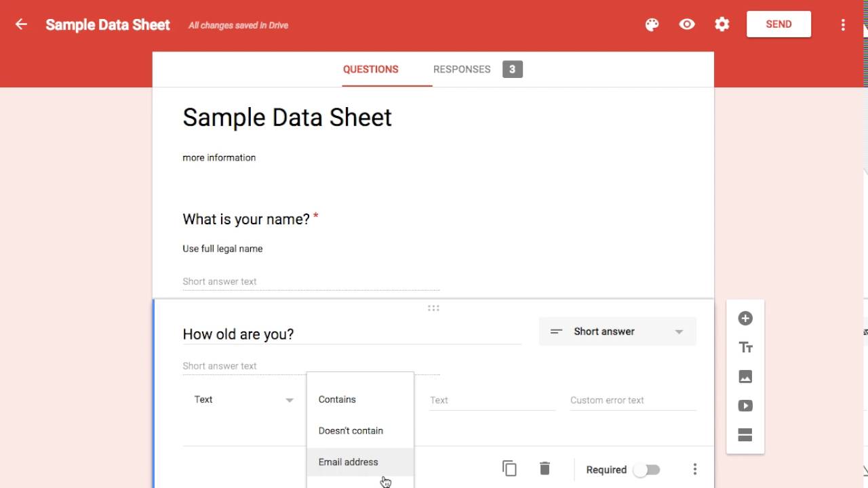
Task: Delete question with the trash icon
Action: 545,468
